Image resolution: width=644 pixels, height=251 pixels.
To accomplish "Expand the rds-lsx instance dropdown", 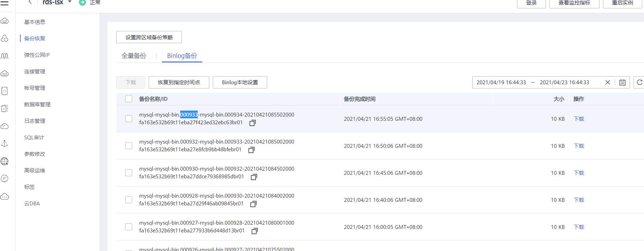I will (x=70, y=2).
